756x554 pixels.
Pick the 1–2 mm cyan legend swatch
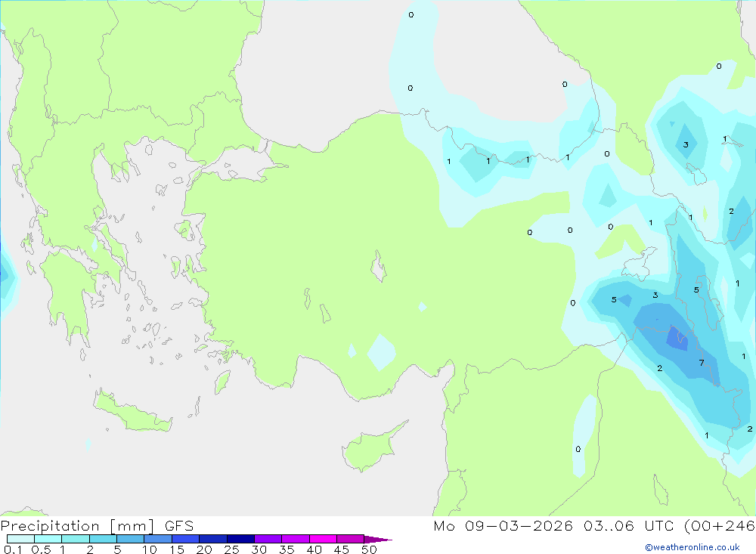pyautogui.click(x=75, y=539)
